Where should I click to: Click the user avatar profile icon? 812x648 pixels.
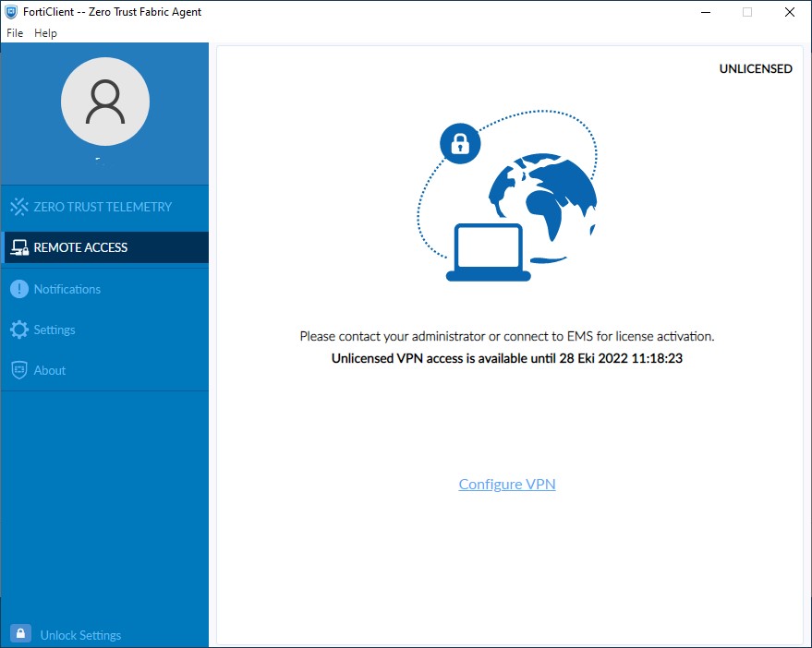pyautogui.click(x=105, y=102)
